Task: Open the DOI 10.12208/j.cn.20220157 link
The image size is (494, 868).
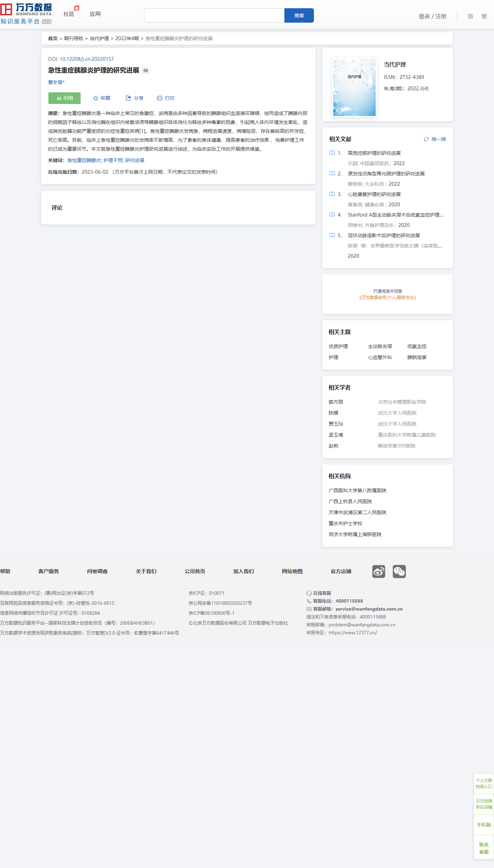Action: [x=86, y=59]
